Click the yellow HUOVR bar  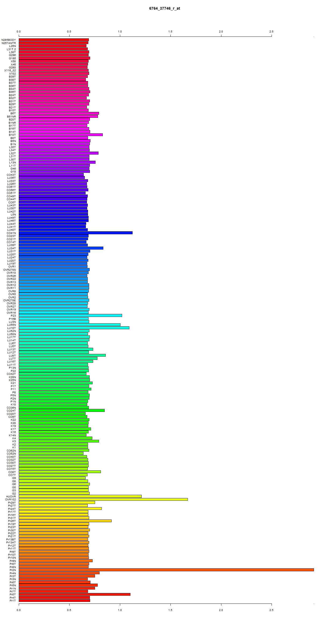coord(80,496)
